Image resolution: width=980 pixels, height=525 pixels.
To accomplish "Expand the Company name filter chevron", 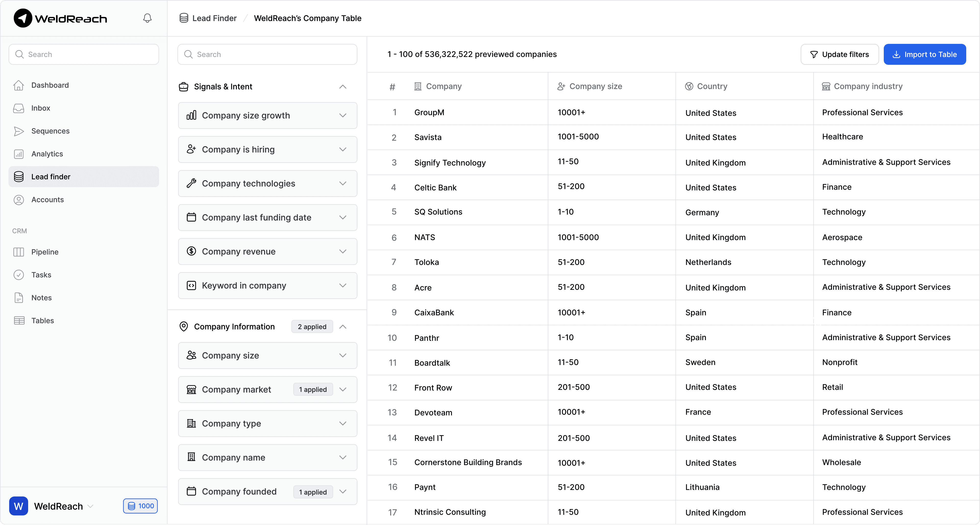I will click(x=343, y=457).
